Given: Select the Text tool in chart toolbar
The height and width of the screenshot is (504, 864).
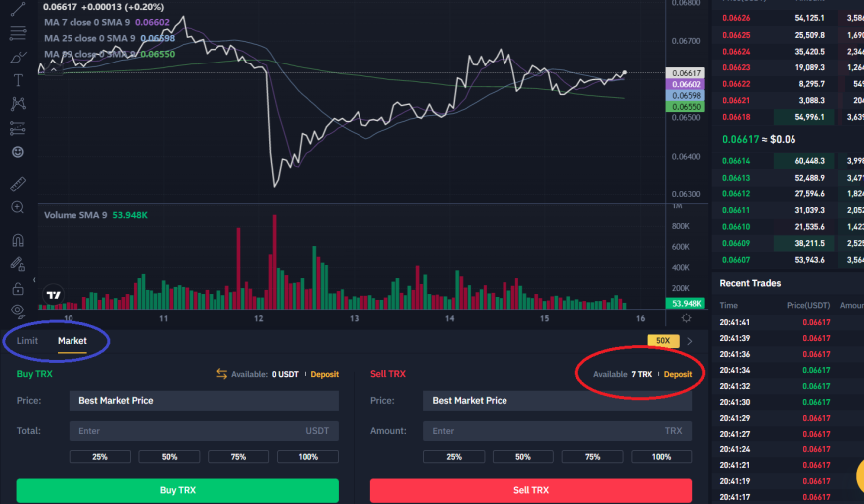Looking at the screenshot, I should coord(18,81).
